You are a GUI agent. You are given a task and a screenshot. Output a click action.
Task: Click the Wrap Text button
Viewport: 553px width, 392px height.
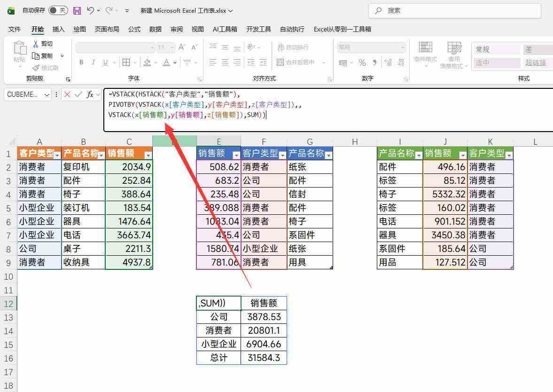coord(294,47)
